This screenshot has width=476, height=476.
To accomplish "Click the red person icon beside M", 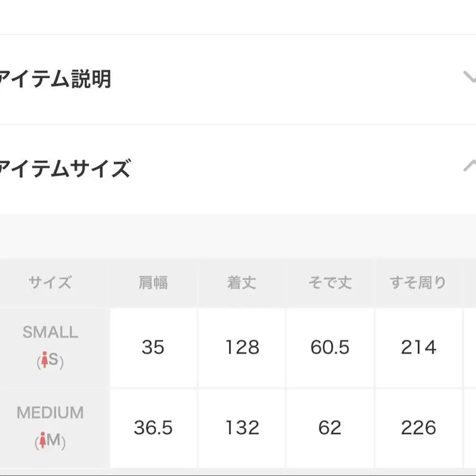I will coord(43,440).
